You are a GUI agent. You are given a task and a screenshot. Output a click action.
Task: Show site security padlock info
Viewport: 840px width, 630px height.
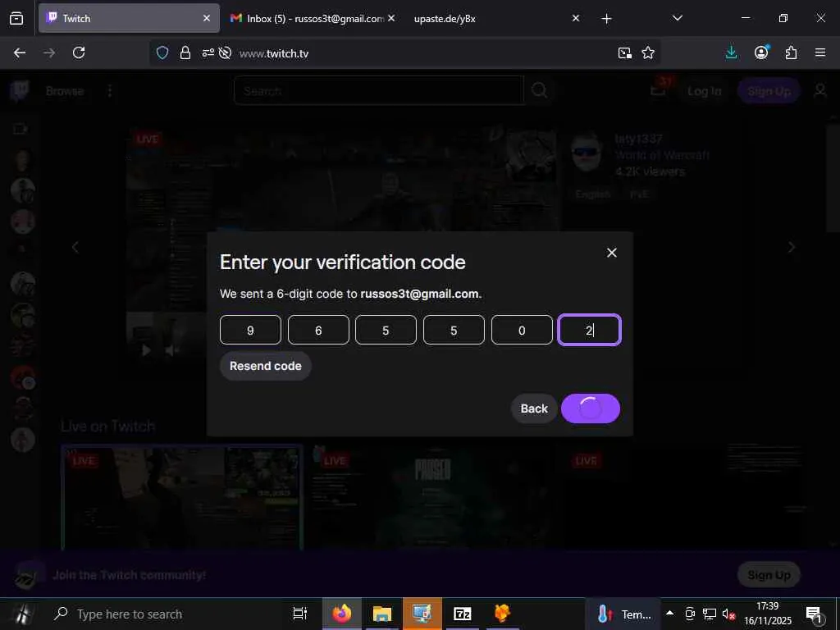pyautogui.click(x=185, y=52)
